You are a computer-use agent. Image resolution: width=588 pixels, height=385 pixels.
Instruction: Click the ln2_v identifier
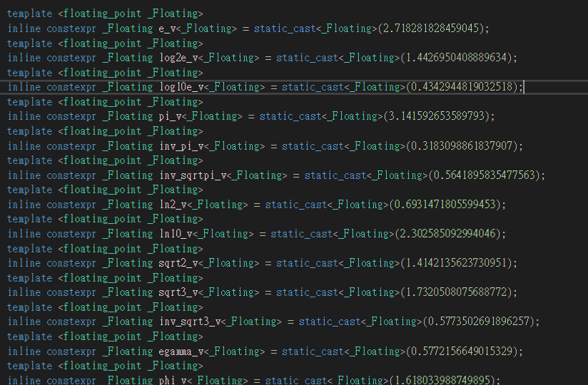tap(174, 204)
